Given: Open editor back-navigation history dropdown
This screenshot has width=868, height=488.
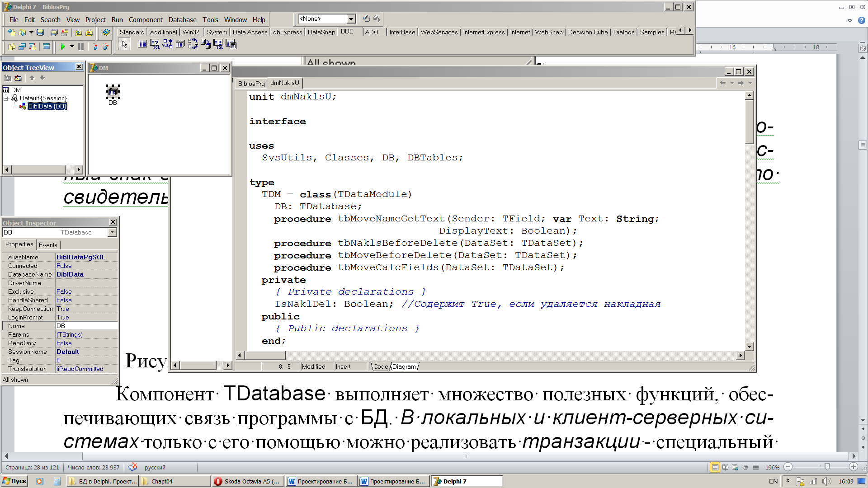Looking at the screenshot, I should (732, 83).
